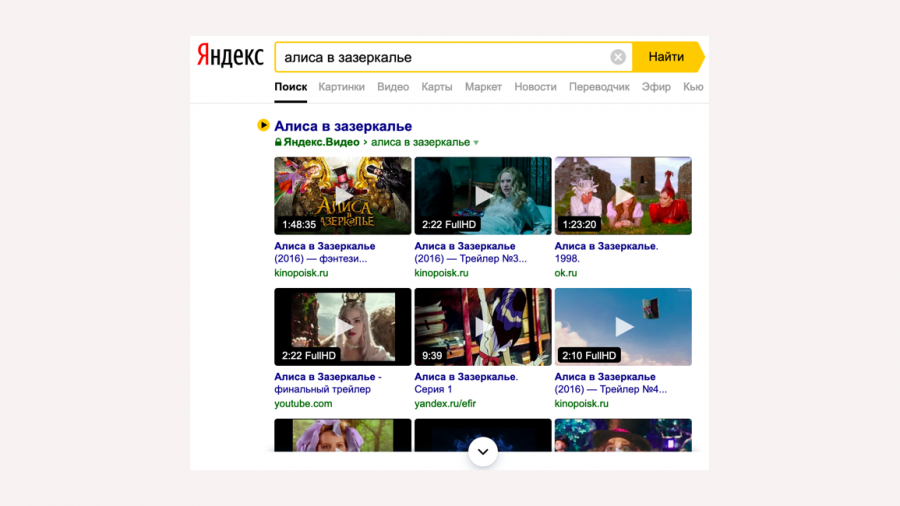The height and width of the screenshot is (506, 900).
Task: Click the green lock icon before Яндекс.Видео
Action: tap(278, 142)
